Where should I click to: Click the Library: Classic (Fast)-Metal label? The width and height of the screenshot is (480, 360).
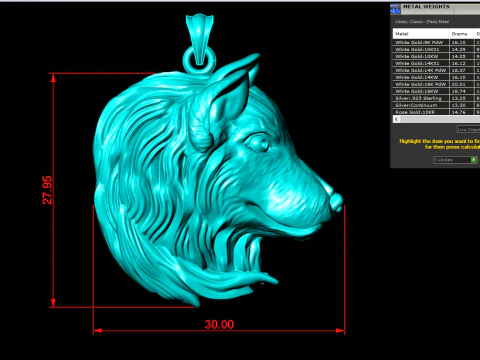(x=422, y=22)
